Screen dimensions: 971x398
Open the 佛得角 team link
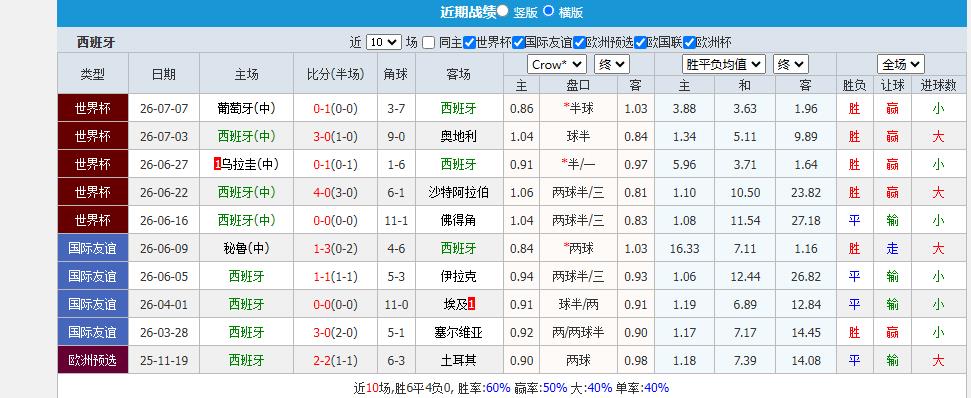pyautogui.click(x=458, y=220)
